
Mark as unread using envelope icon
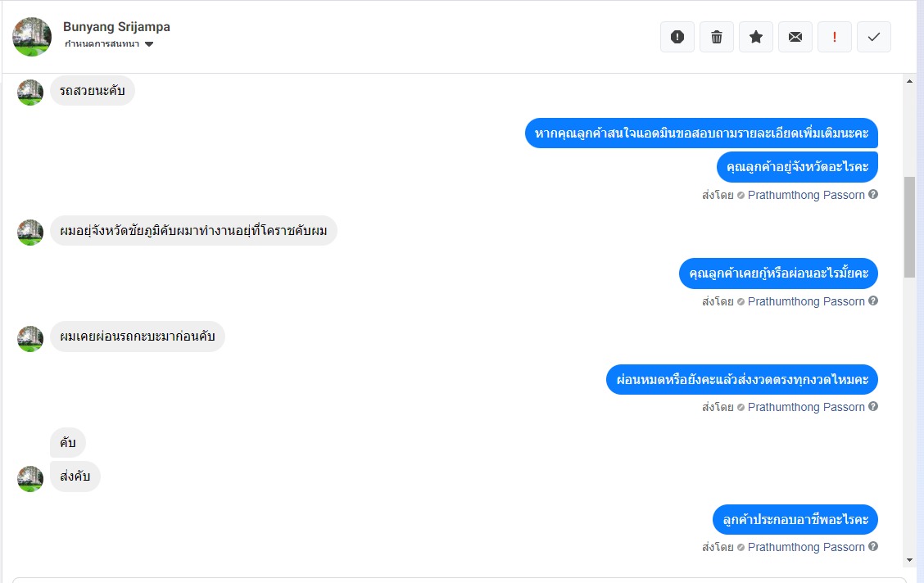click(x=795, y=37)
